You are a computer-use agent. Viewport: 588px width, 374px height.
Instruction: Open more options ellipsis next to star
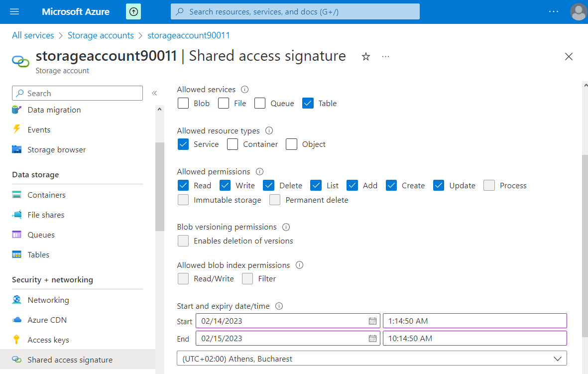[x=385, y=57]
